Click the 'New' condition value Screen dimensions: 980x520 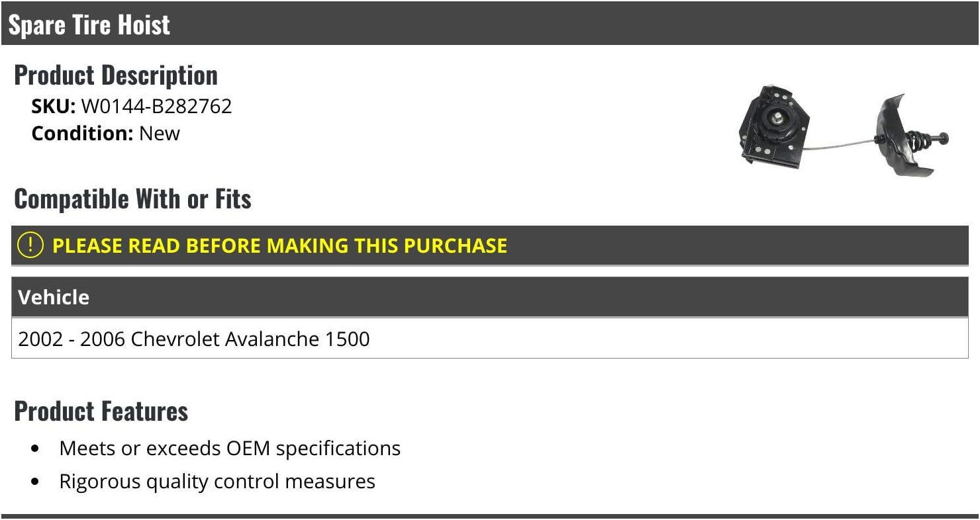coord(160,134)
